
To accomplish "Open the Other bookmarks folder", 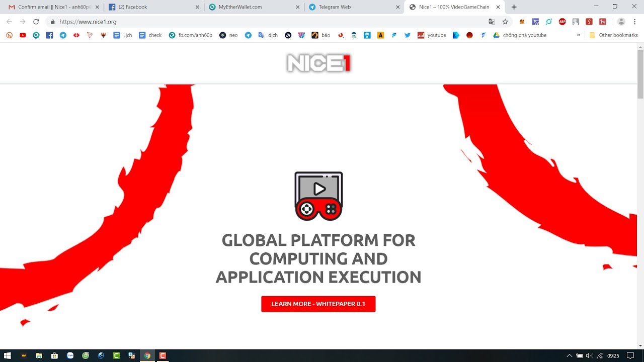I will 613,35.
